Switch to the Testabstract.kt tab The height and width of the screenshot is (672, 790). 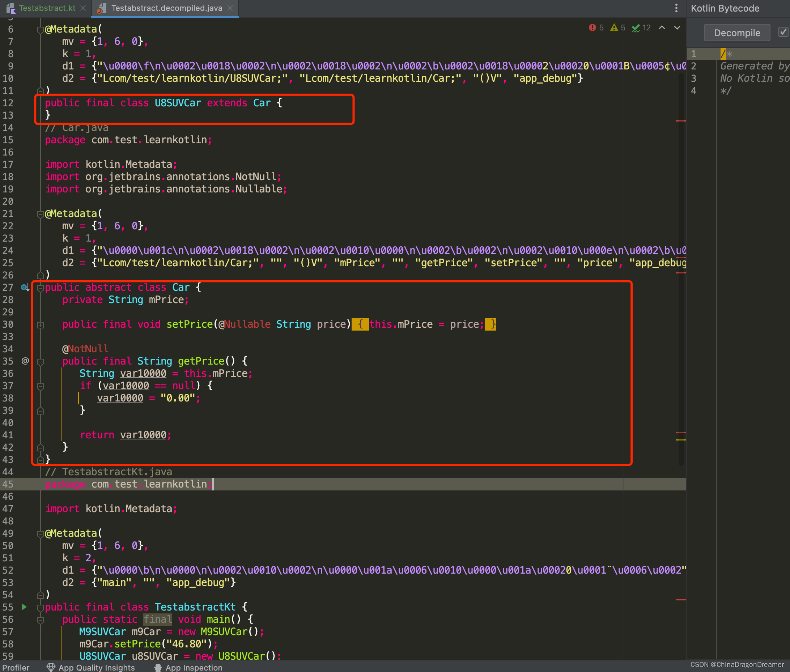point(47,8)
